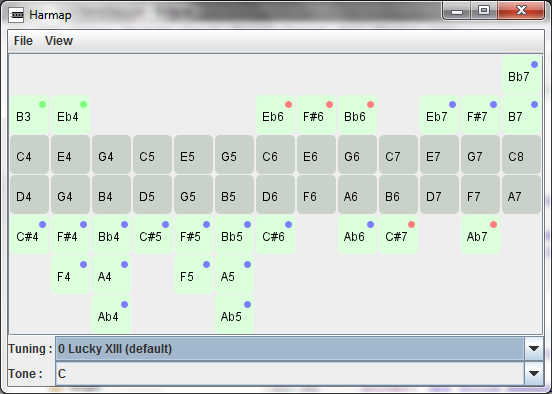The image size is (552, 394).
Task: Select the Ab7 note cell
Action: click(x=480, y=234)
